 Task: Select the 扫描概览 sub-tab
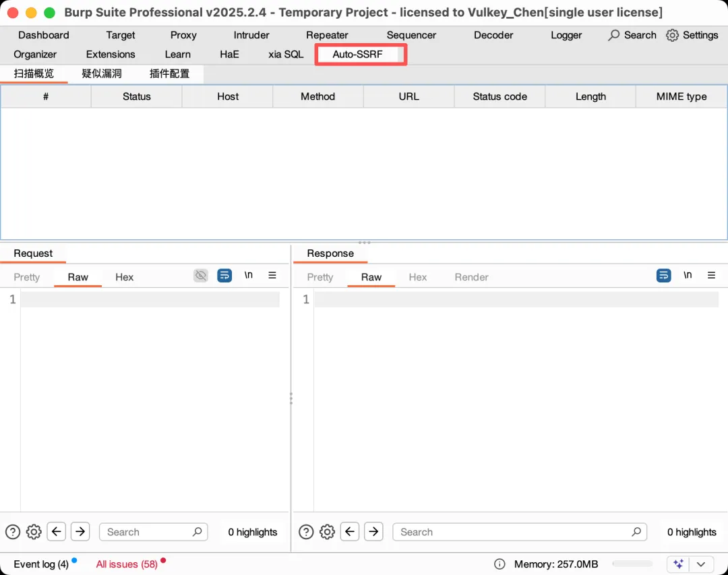coord(34,73)
